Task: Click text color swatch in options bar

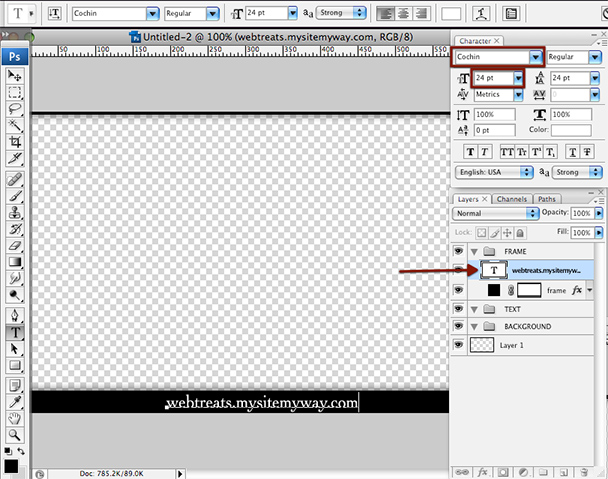Action: click(451, 14)
